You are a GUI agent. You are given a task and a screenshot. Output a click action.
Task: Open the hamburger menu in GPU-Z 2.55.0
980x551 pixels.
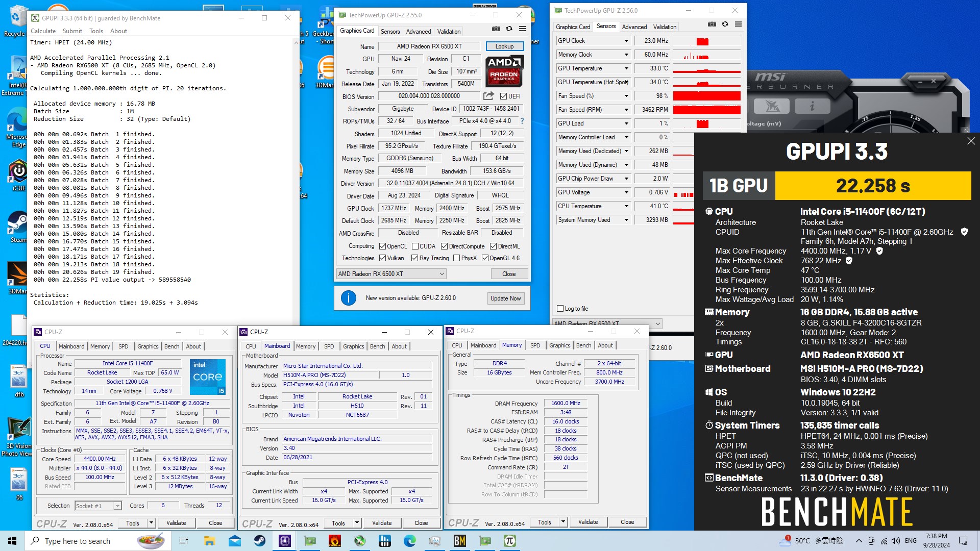click(522, 29)
